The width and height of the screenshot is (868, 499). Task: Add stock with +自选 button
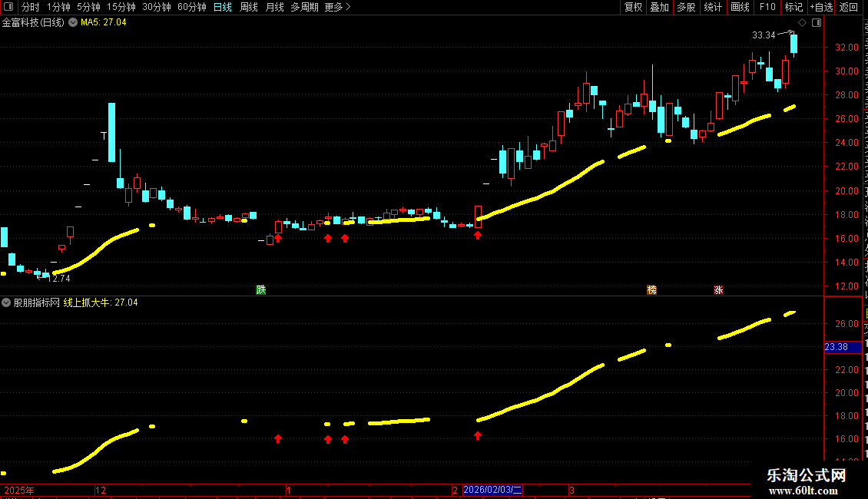(821, 7)
